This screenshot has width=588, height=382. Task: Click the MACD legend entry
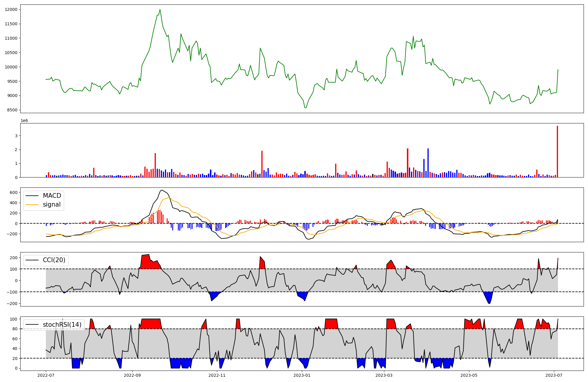coord(52,196)
